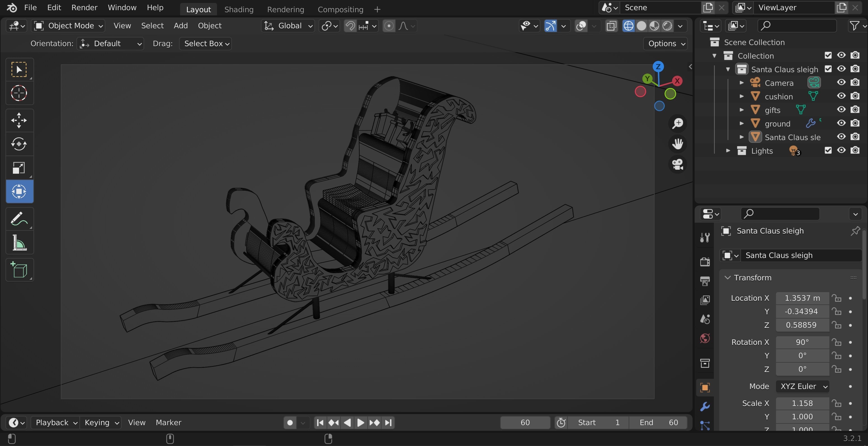Switch to wireframe viewport shading

pos(628,26)
